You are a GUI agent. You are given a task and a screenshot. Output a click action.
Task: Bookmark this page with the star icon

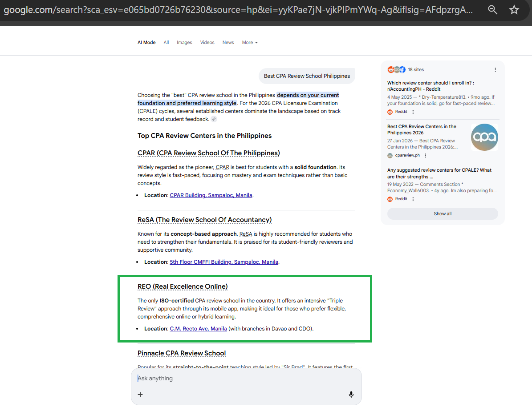click(x=514, y=10)
